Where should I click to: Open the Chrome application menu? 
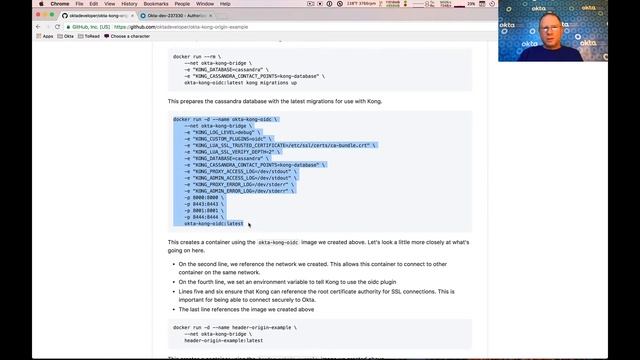(60, 4)
